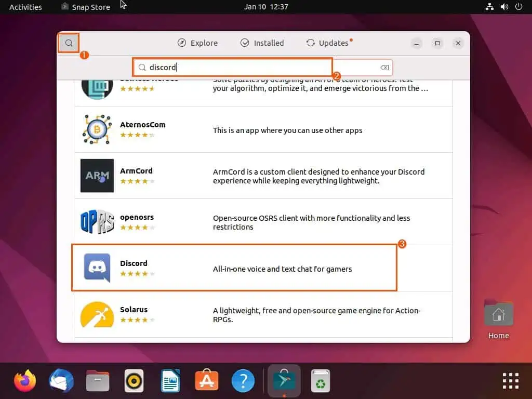Select the ArmCord app name

coord(137,171)
